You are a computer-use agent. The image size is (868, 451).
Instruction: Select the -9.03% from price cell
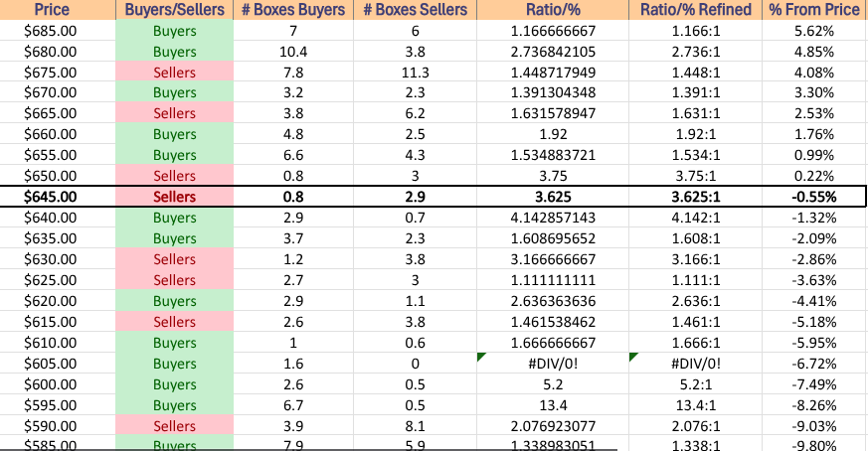pos(815,426)
